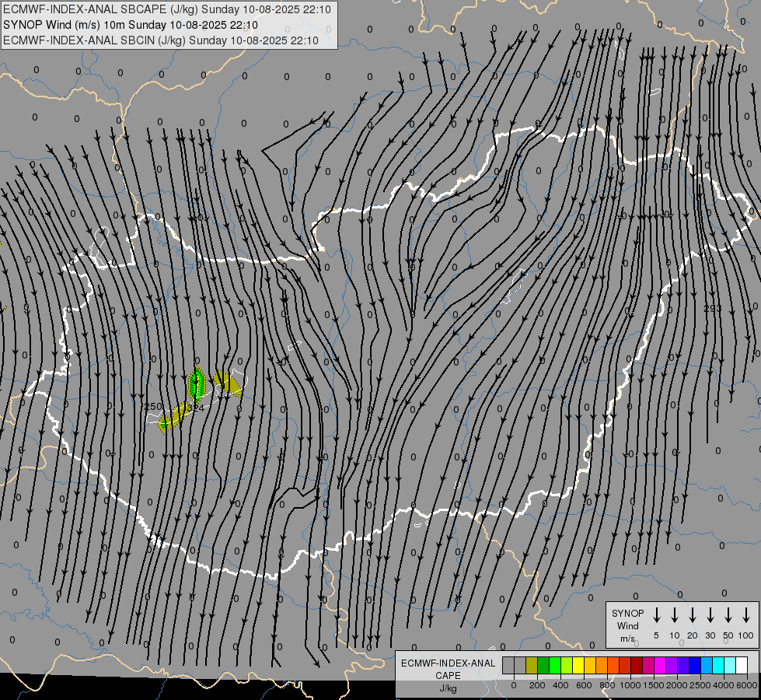The height and width of the screenshot is (700, 761).
Task: Click the 600 tick label in CAPE legend
Action: click(x=584, y=685)
